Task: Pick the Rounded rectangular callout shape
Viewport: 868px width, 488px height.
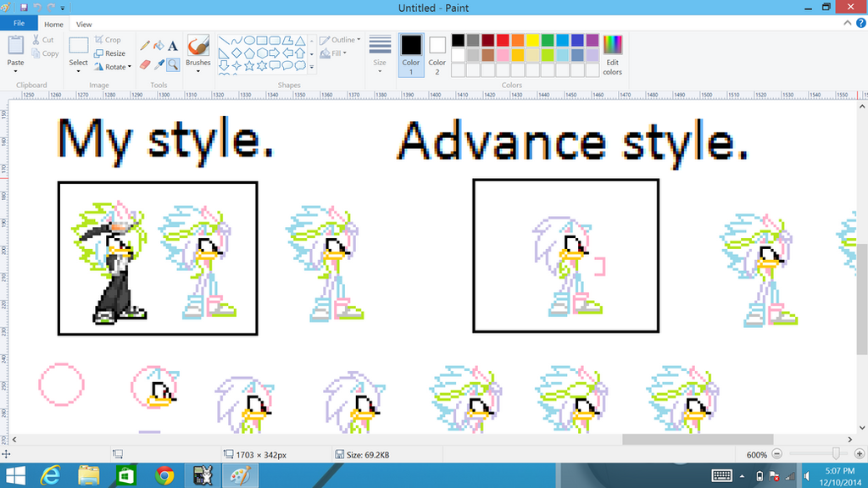Action: pyautogui.click(x=275, y=66)
